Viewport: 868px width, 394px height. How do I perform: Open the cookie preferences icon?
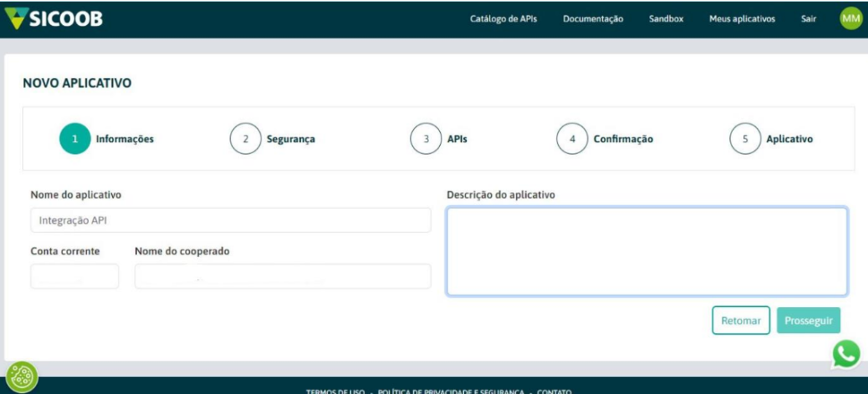point(22,377)
